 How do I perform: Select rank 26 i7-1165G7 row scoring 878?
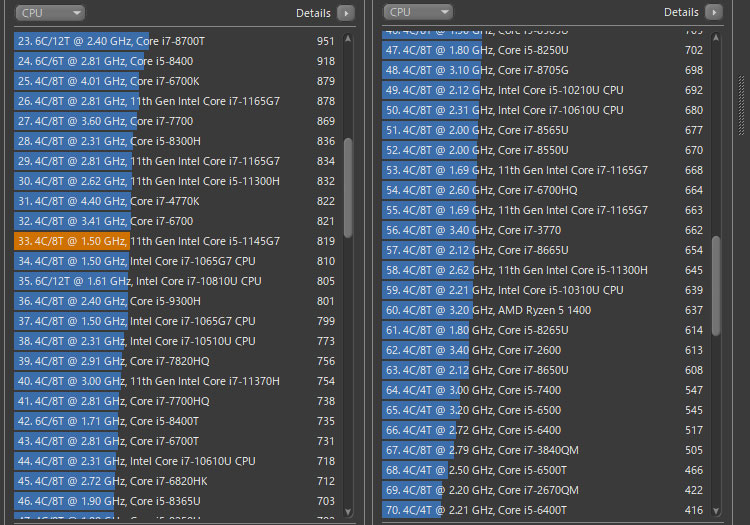(x=175, y=101)
